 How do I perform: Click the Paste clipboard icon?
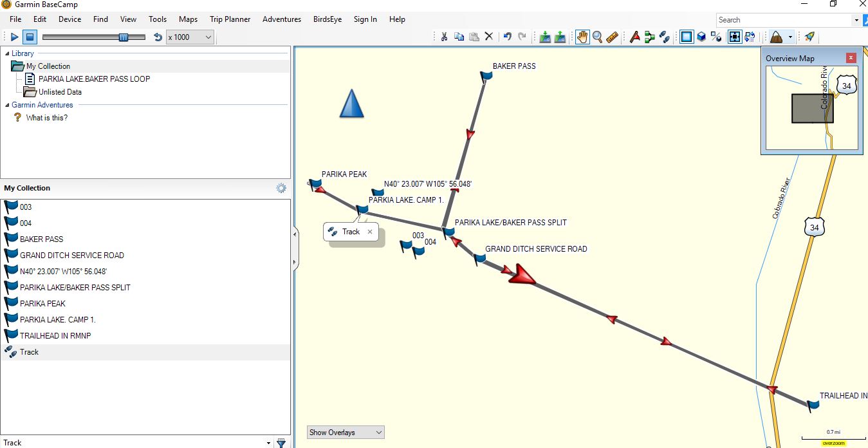click(x=474, y=37)
